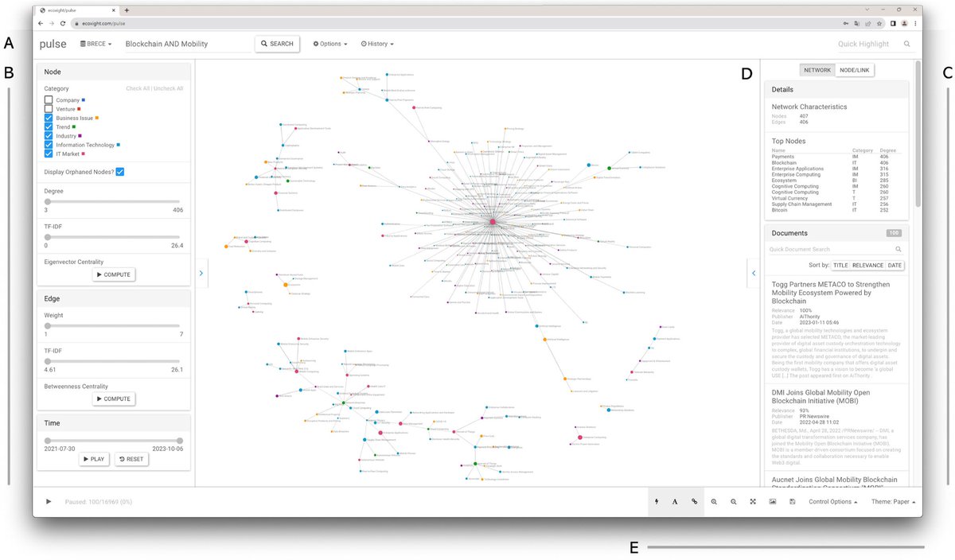Click the Uncheck All link

coord(168,88)
